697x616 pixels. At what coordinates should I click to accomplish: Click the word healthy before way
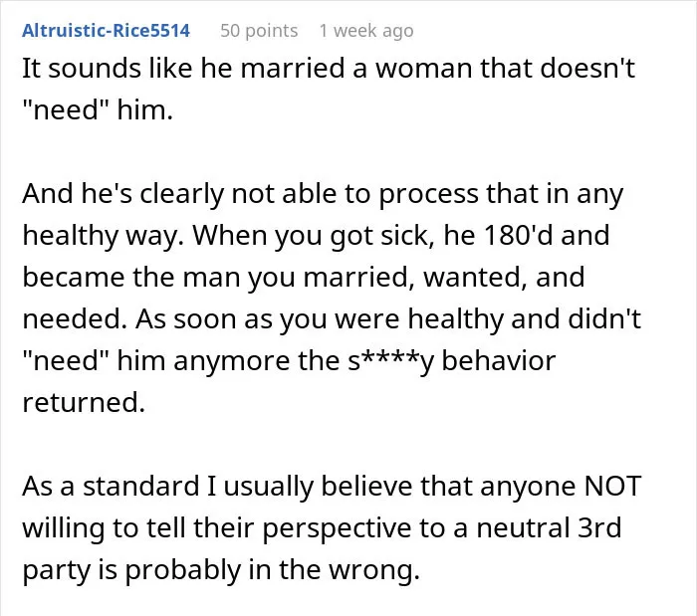click(x=71, y=235)
